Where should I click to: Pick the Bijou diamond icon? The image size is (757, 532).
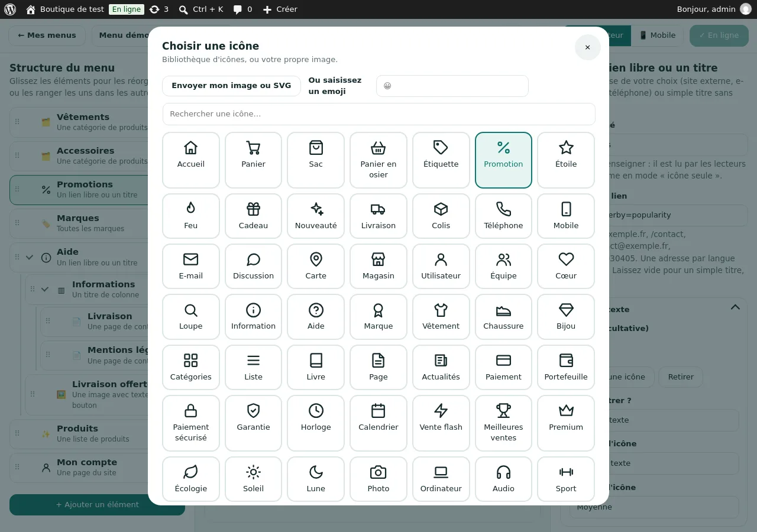pyautogui.click(x=566, y=317)
